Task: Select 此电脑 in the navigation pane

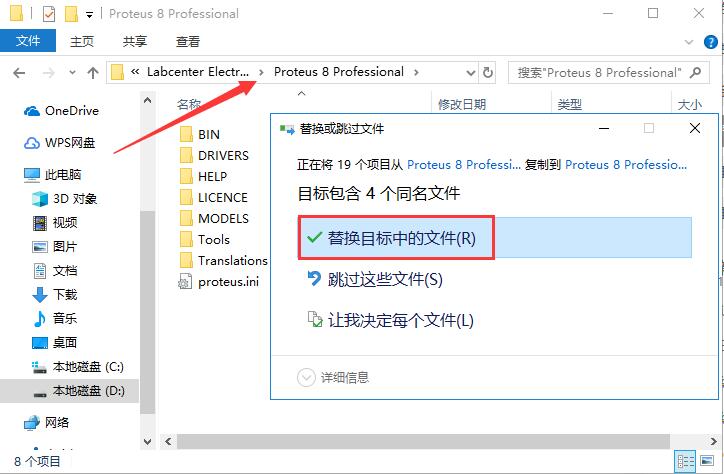Action: tap(53, 174)
